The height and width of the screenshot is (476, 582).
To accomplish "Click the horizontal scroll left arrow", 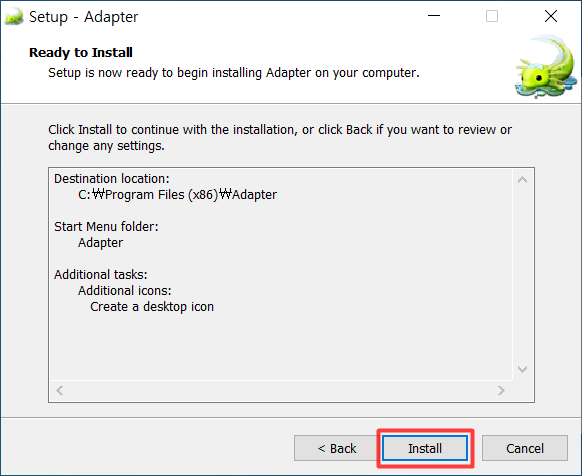I will click(x=60, y=390).
